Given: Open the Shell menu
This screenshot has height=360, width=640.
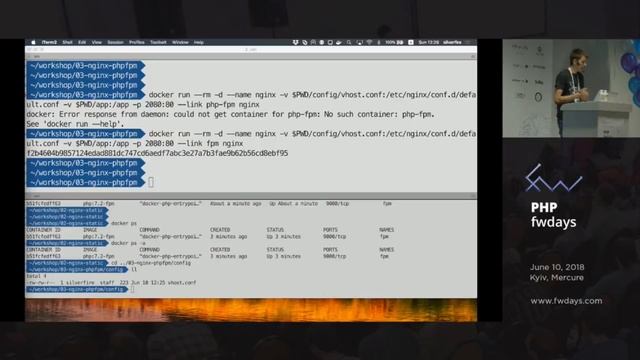Looking at the screenshot, I should click(67, 42).
